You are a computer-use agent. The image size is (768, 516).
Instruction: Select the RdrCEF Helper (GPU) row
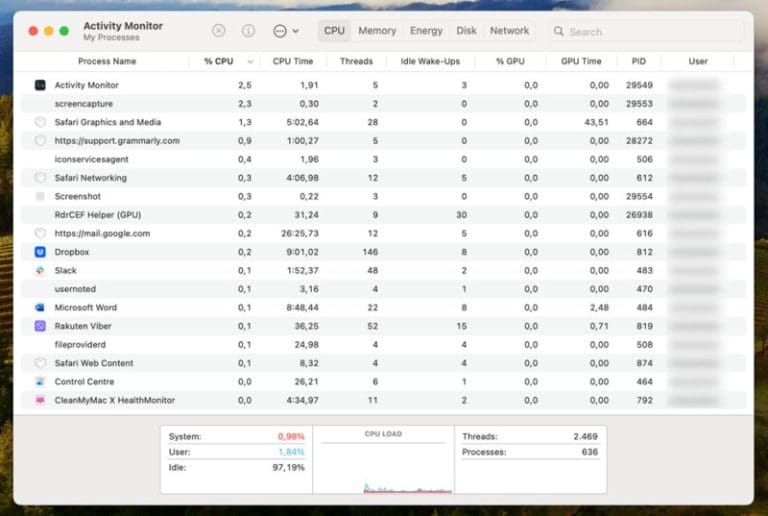click(383, 214)
